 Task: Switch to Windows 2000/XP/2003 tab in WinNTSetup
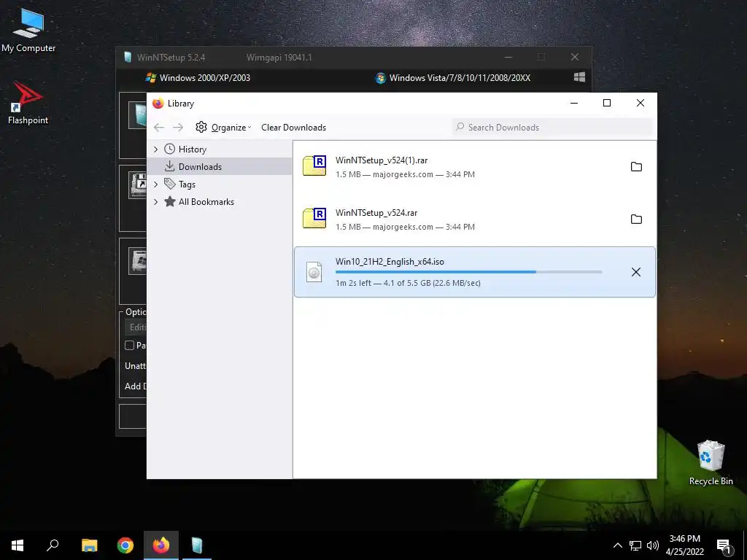(x=198, y=77)
